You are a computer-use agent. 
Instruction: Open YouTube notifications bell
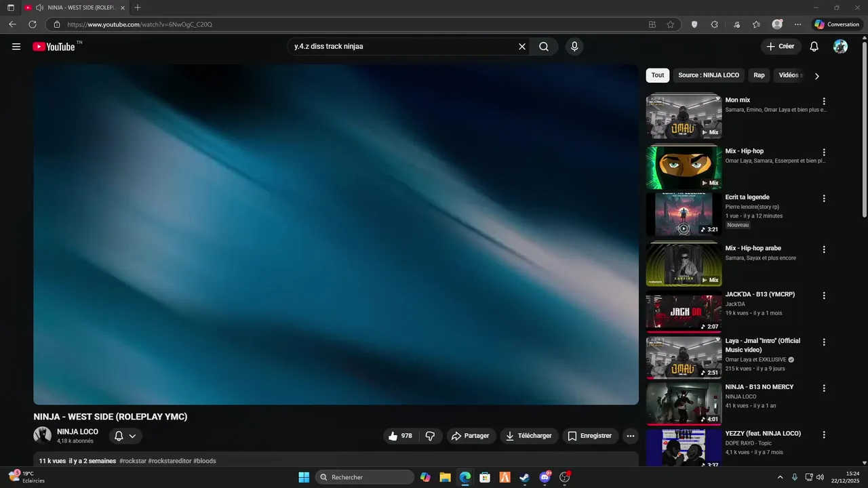coord(814,47)
